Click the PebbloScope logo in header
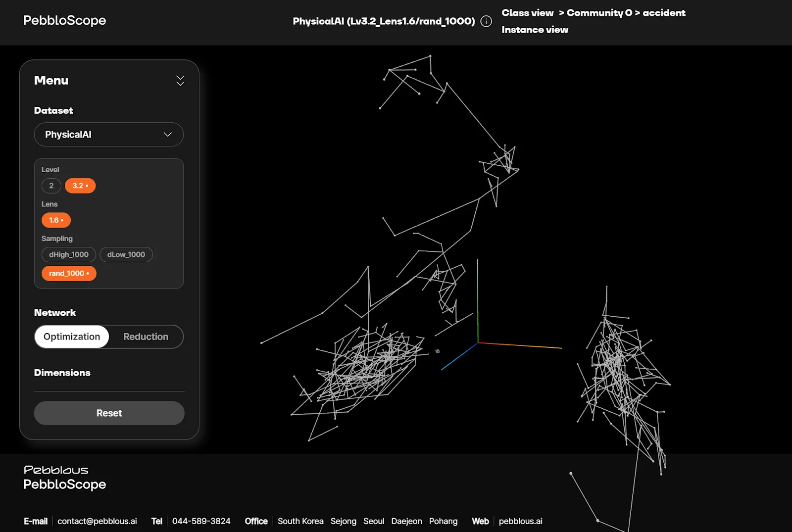 [x=64, y=20]
